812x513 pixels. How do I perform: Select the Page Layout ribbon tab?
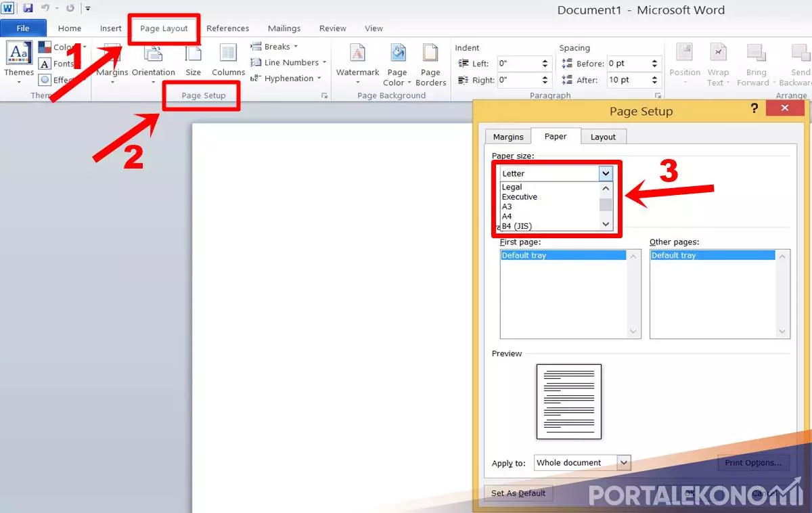click(x=164, y=28)
